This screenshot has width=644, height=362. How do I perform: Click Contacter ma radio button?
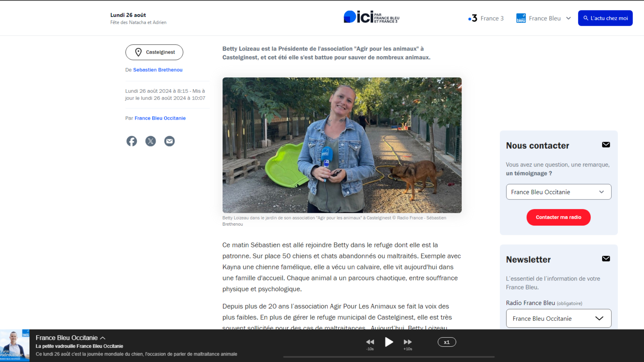[x=558, y=217]
